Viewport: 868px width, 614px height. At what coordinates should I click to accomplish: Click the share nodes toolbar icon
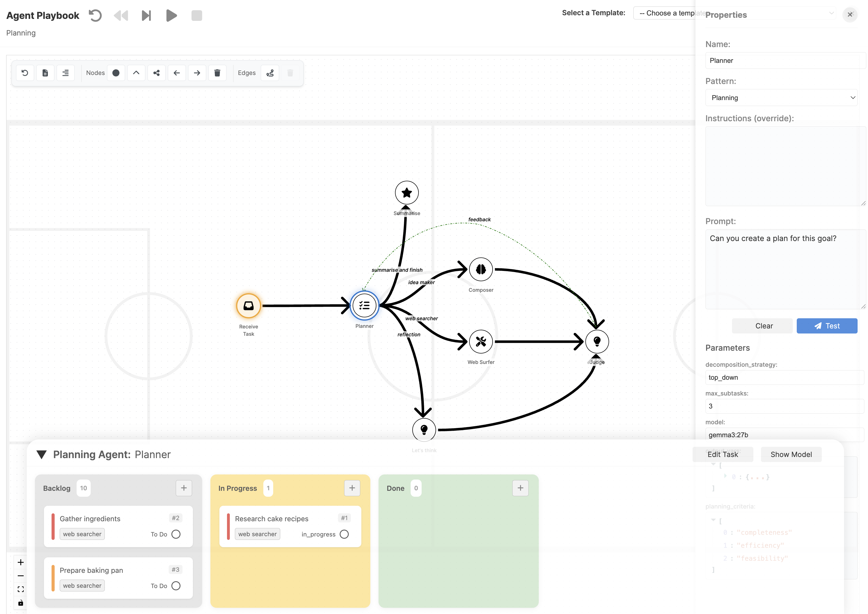pyautogui.click(x=156, y=73)
